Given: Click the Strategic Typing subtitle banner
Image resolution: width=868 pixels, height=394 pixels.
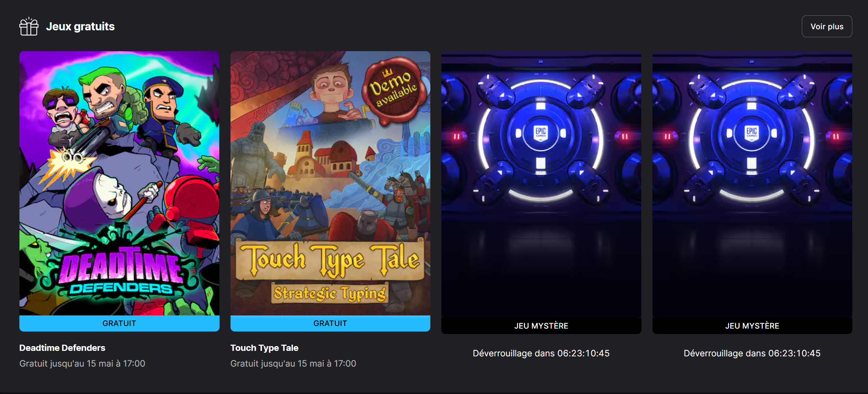Looking at the screenshot, I should [330, 293].
